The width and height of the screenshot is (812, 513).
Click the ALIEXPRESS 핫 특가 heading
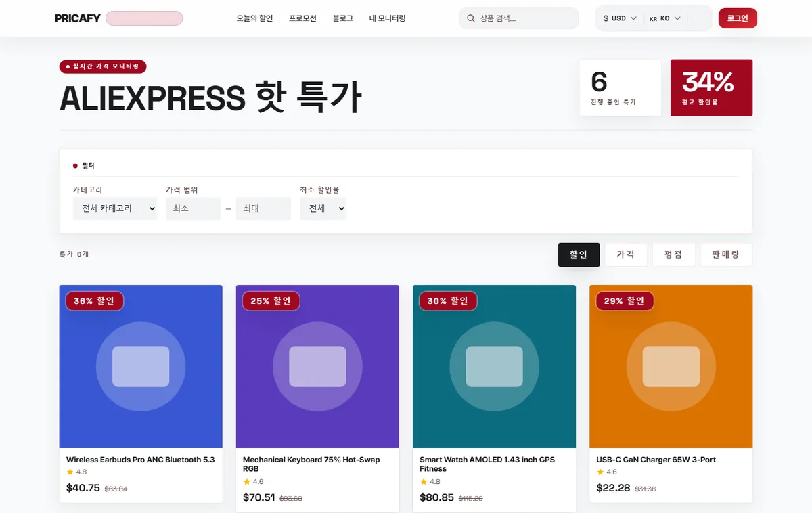[210, 98]
